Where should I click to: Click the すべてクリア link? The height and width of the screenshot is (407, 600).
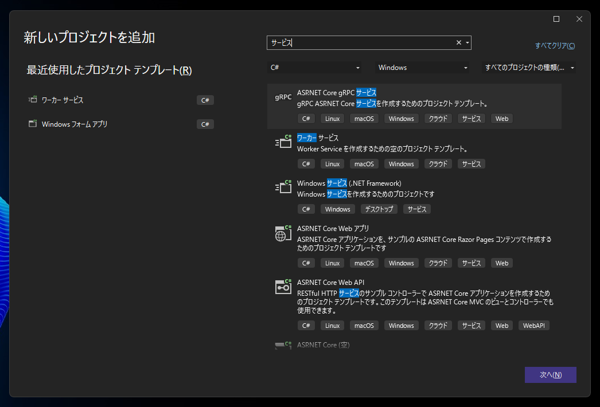coord(555,46)
